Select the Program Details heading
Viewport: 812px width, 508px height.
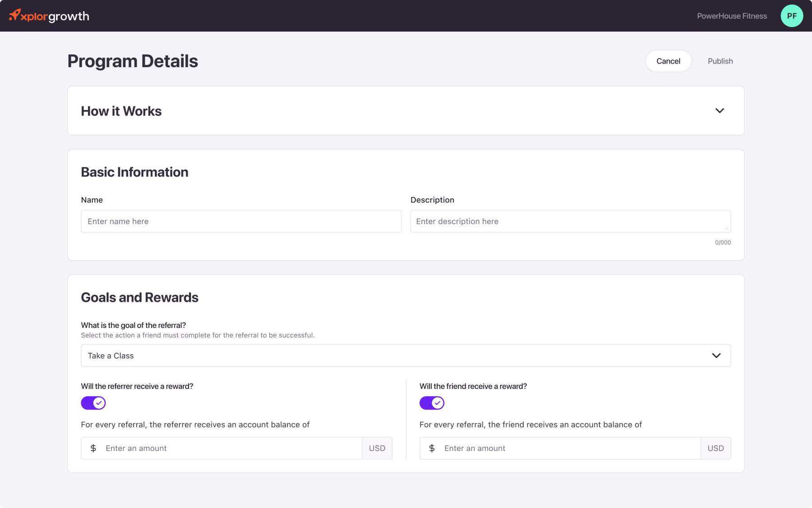[x=133, y=61]
